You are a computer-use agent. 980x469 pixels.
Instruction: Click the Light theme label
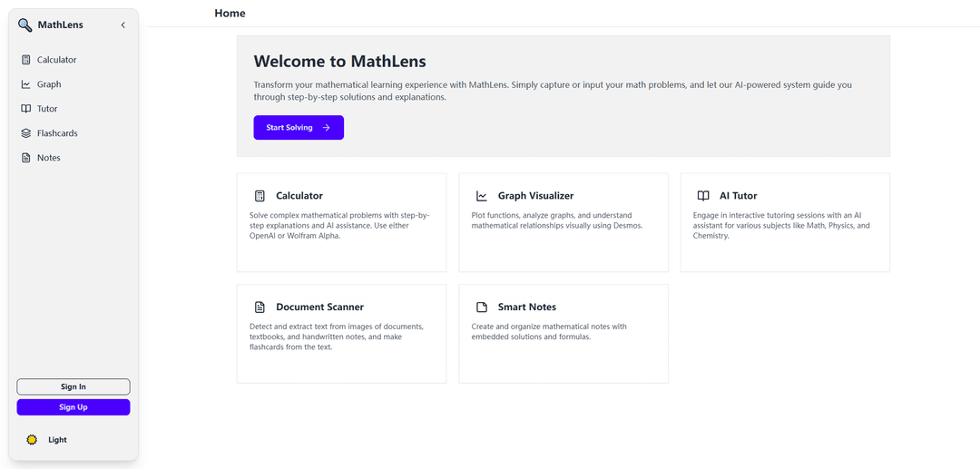tap(57, 440)
